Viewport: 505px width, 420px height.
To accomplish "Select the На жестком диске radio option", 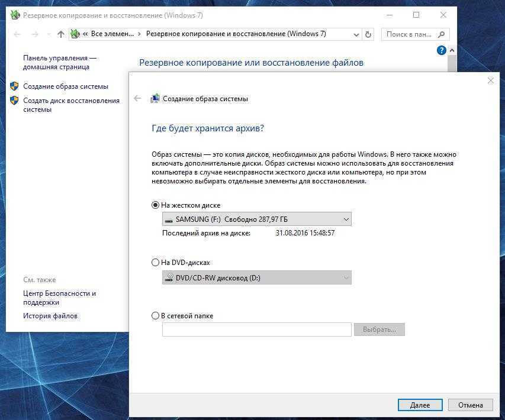I will [156, 205].
